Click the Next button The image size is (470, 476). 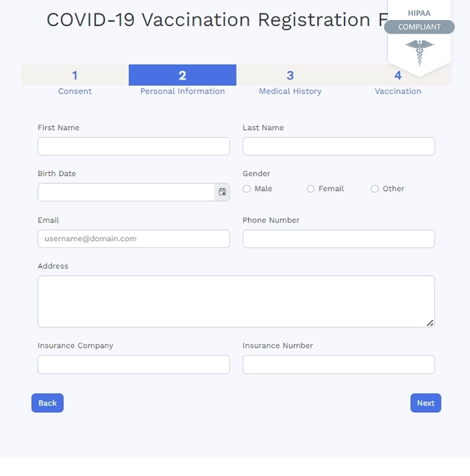pyautogui.click(x=426, y=403)
